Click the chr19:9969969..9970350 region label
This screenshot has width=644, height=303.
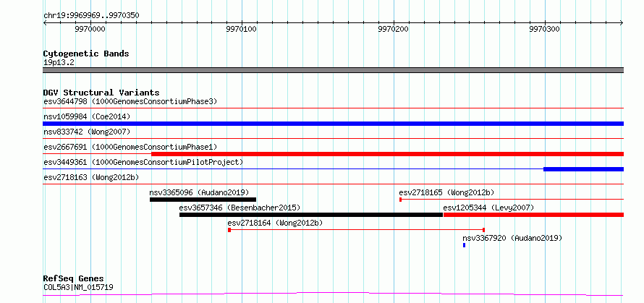point(91,16)
